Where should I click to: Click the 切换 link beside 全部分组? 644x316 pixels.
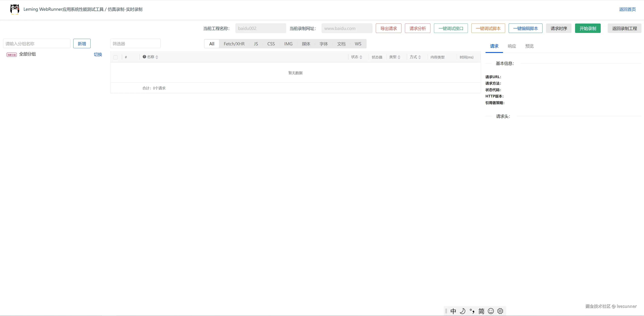coord(98,55)
